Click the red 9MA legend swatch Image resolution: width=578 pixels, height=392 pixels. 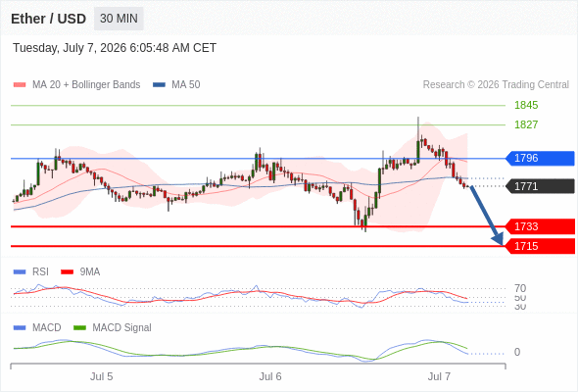(67, 271)
